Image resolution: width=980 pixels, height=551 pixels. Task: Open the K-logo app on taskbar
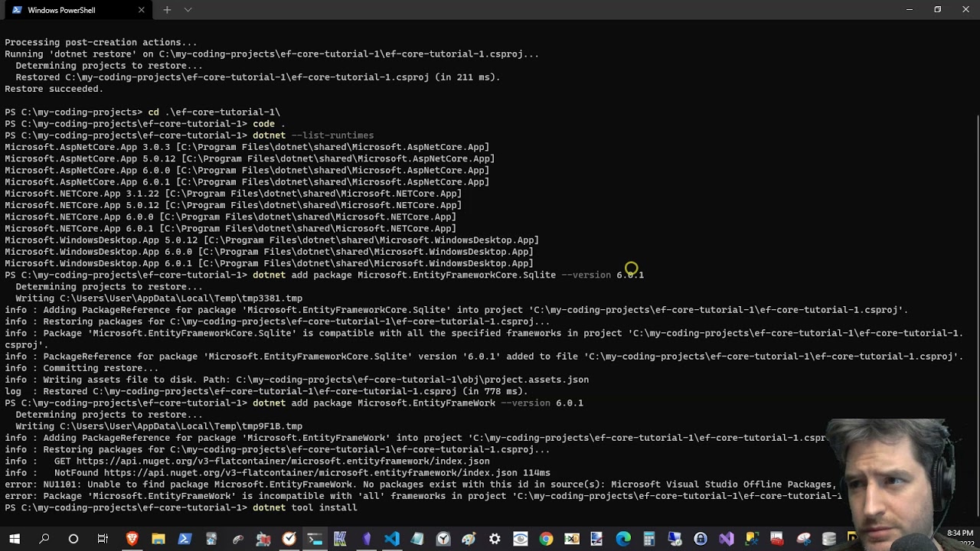pyautogui.click(x=341, y=539)
